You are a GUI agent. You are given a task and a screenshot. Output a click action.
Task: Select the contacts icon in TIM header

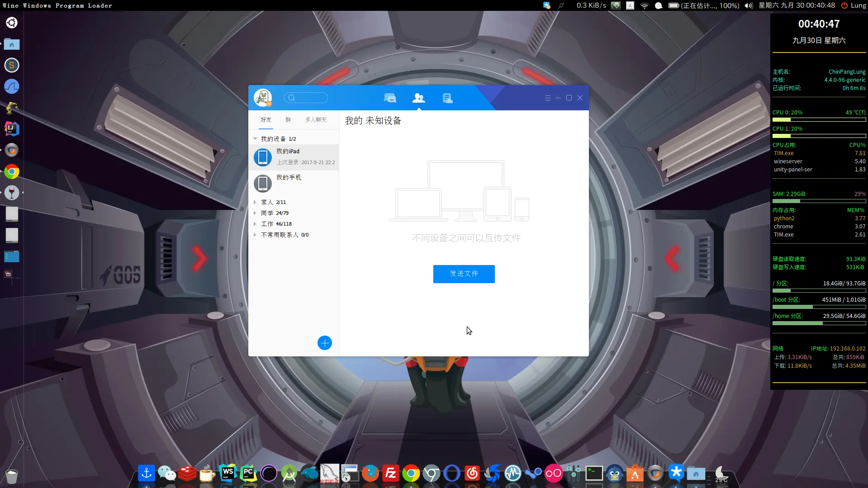pyautogui.click(x=419, y=98)
